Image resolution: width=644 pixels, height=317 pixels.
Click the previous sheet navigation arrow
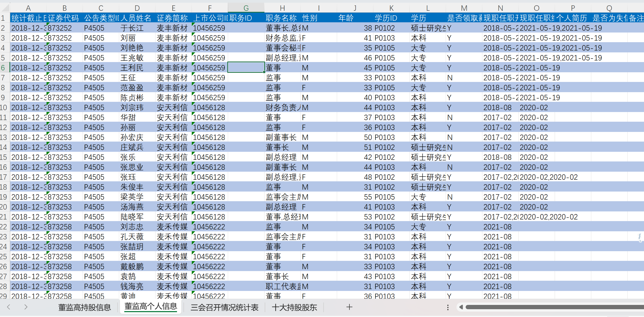[x=9, y=307]
